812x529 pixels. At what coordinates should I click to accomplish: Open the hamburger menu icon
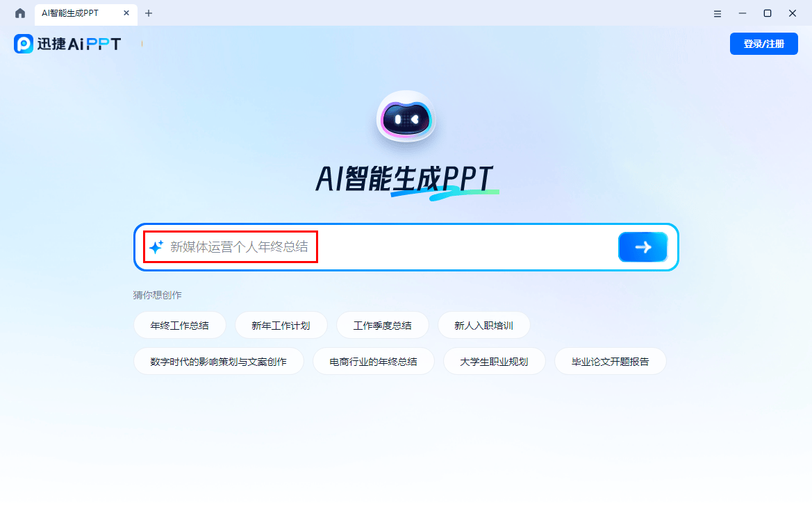718,13
